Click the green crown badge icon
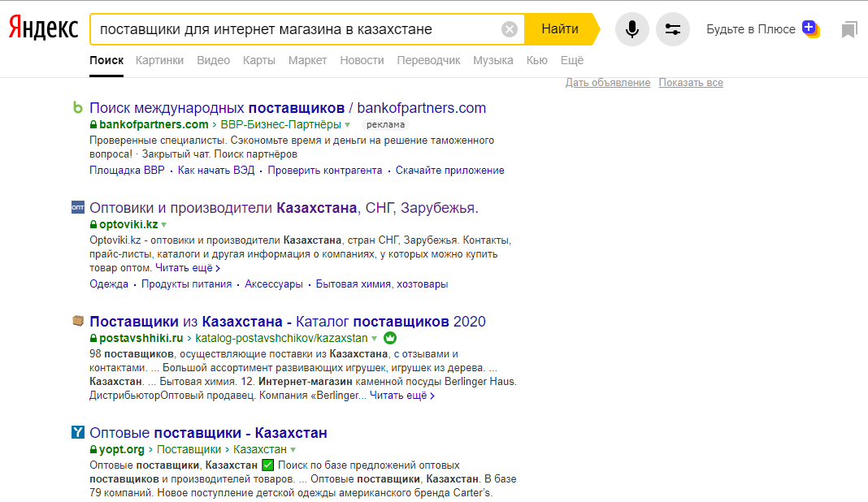This screenshot has width=868, height=502. 390,338
